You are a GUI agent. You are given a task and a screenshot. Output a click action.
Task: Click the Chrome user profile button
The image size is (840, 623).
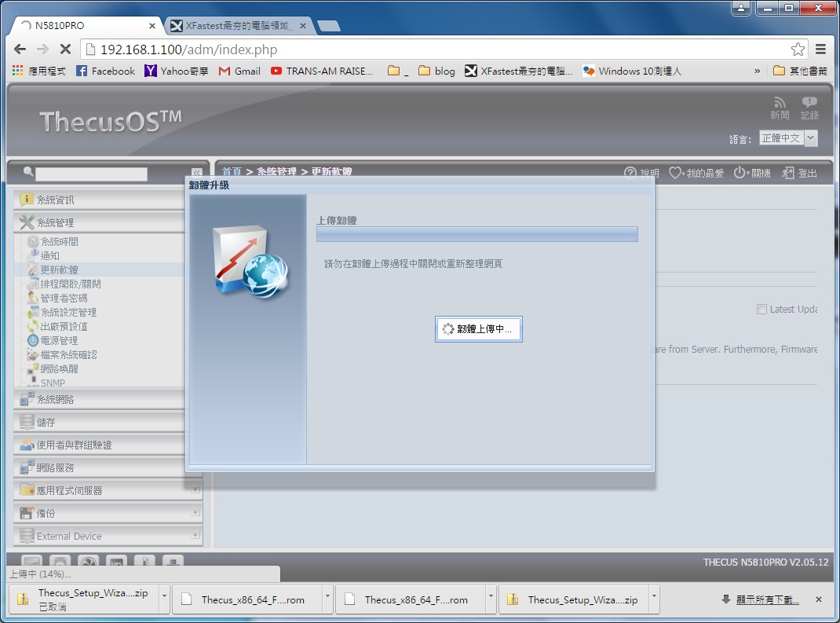coord(741,8)
